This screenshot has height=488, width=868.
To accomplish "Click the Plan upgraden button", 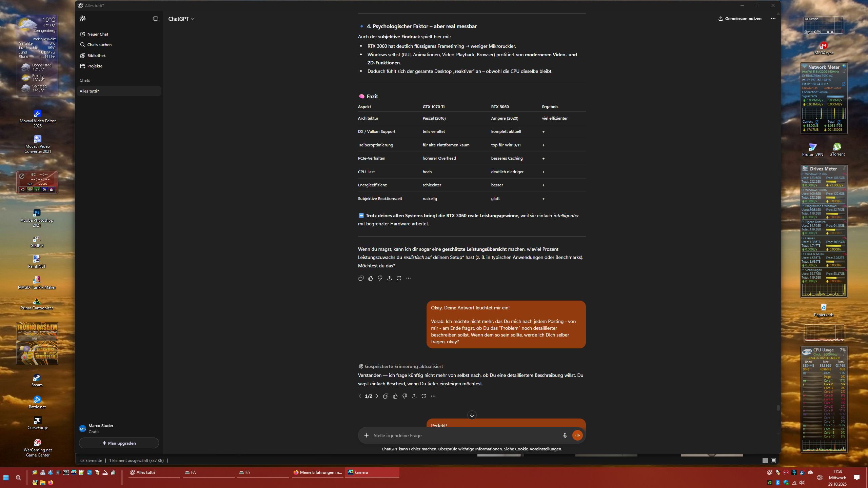I will click(119, 443).
